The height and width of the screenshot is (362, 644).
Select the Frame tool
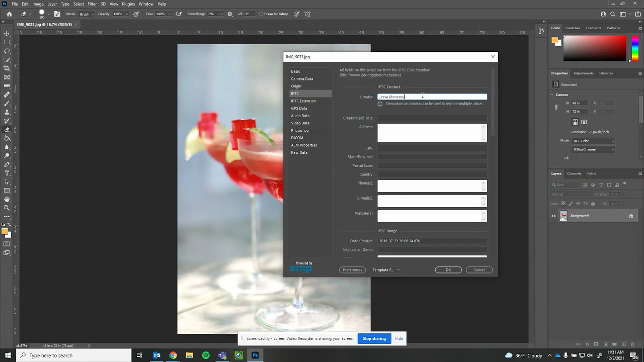pyautogui.click(x=7, y=77)
